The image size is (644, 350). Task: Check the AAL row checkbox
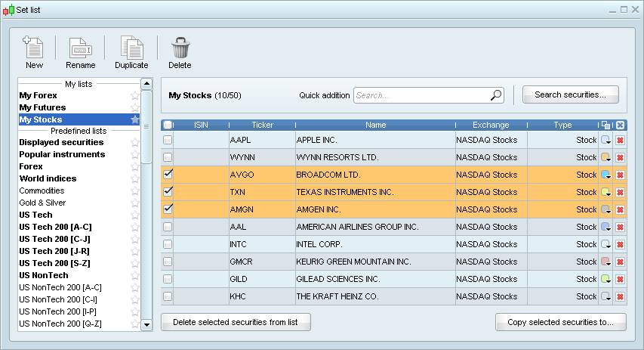(x=168, y=227)
